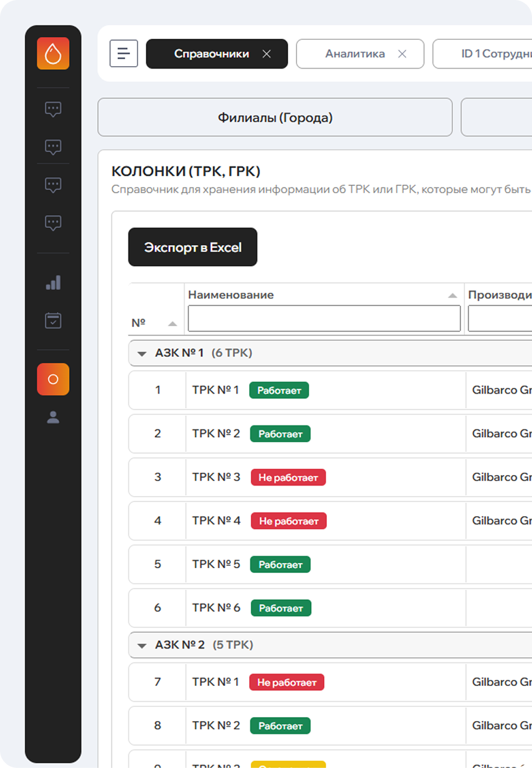532x768 pixels.
Task: Click the Не работает badge on row 3
Action: pos(288,477)
